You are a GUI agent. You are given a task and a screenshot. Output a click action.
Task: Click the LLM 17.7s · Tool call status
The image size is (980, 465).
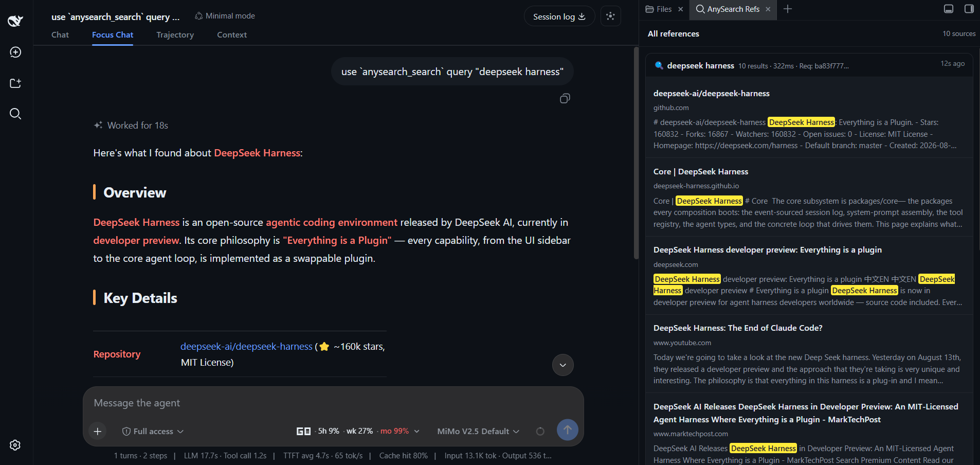coord(225,455)
